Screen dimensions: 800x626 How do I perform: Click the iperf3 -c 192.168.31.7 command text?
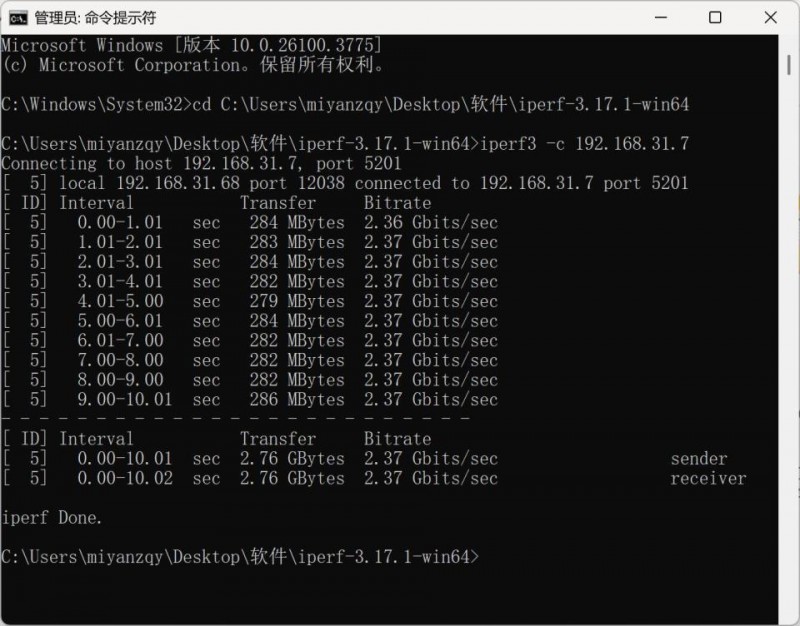pyautogui.click(x=585, y=144)
